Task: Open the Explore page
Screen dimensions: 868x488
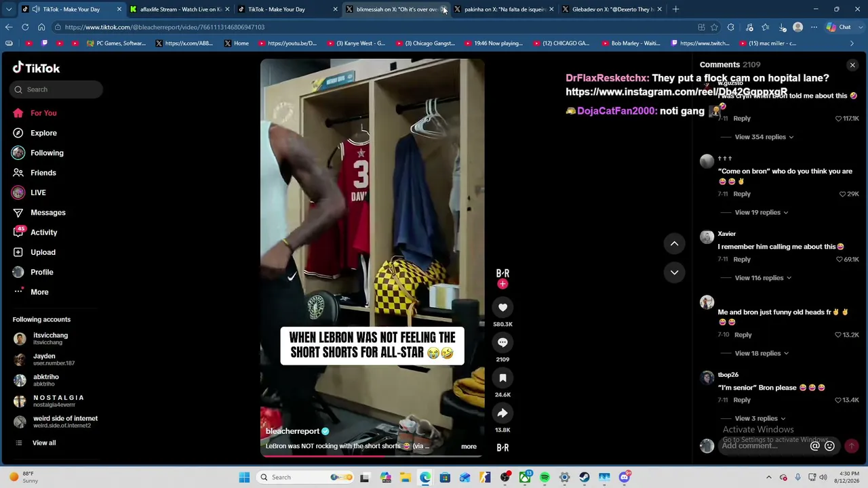Action: (x=43, y=133)
